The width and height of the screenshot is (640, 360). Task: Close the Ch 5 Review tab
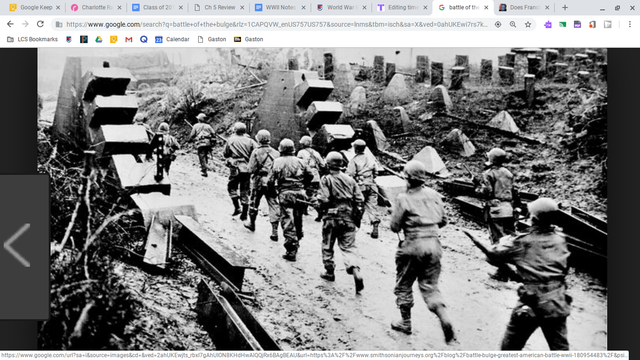tap(242, 7)
